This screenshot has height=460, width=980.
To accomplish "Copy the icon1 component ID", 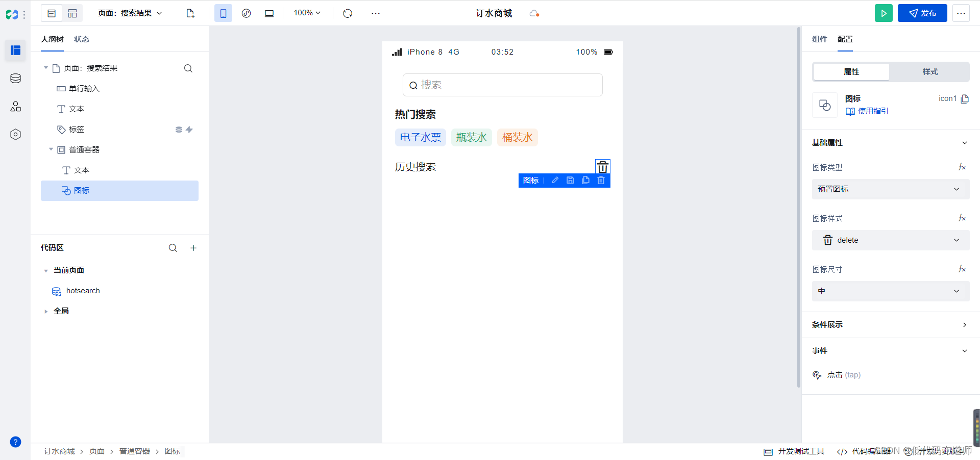I will click(965, 99).
